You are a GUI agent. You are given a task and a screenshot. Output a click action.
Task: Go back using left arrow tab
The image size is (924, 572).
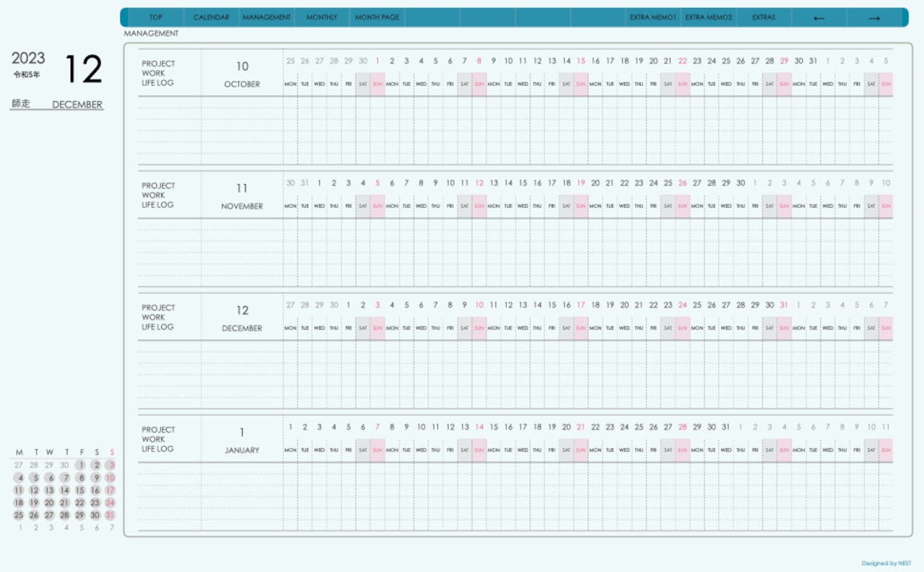819,17
